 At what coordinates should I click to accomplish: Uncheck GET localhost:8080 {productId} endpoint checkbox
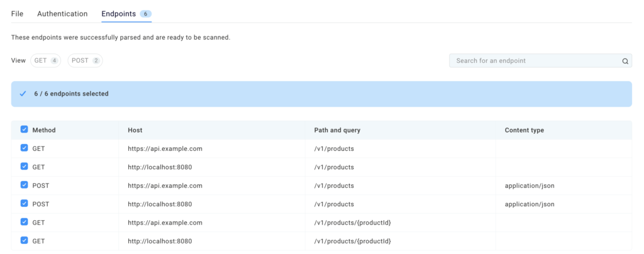click(24, 240)
